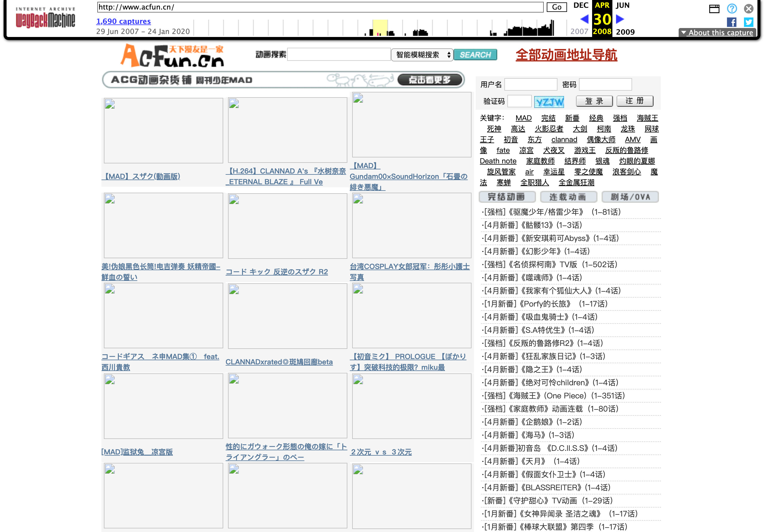Click the 反叛的鲁路修 keyword link
This screenshot has width=764, height=532.
coord(627,150)
